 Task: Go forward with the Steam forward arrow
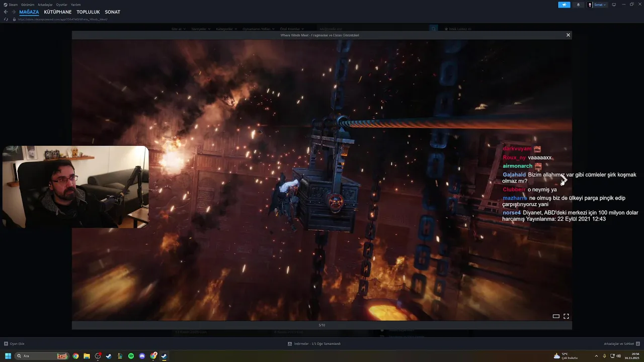tap(14, 12)
